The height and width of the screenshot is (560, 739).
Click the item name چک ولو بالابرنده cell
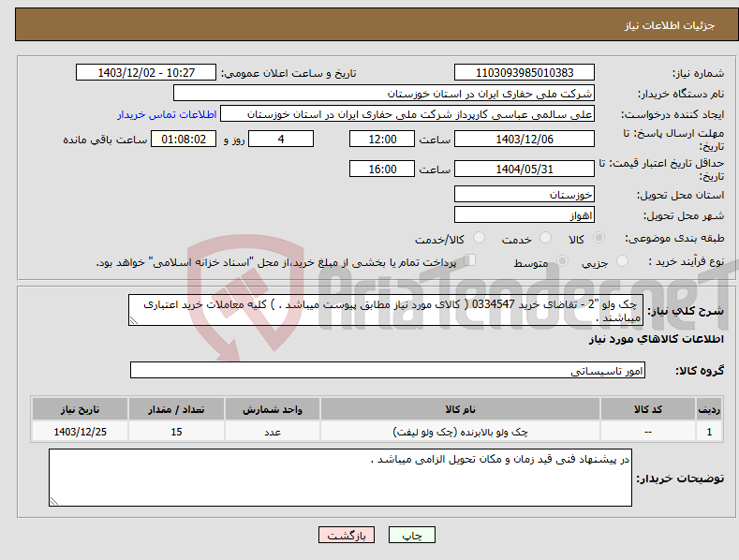[x=460, y=432]
